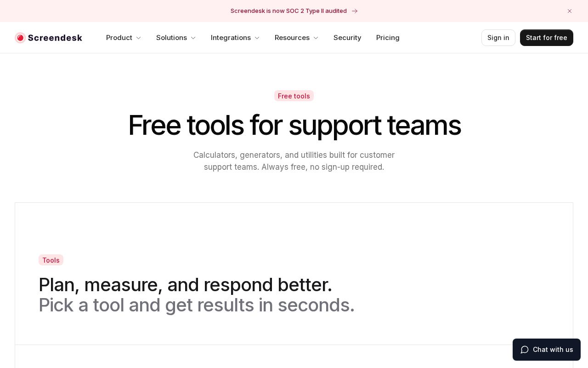Expand the Solutions dropdown menu
The width and height of the screenshot is (588, 368).
point(176,38)
